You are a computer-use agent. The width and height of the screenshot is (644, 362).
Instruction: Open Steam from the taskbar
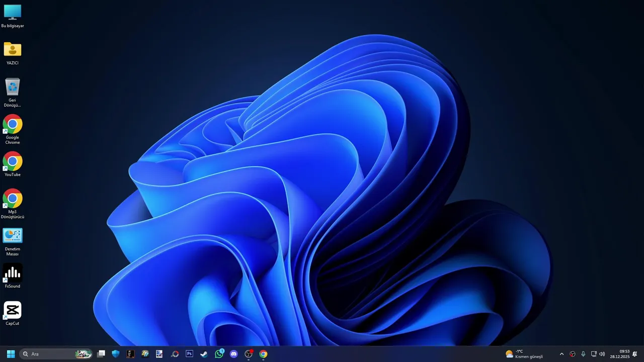click(x=204, y=354)
